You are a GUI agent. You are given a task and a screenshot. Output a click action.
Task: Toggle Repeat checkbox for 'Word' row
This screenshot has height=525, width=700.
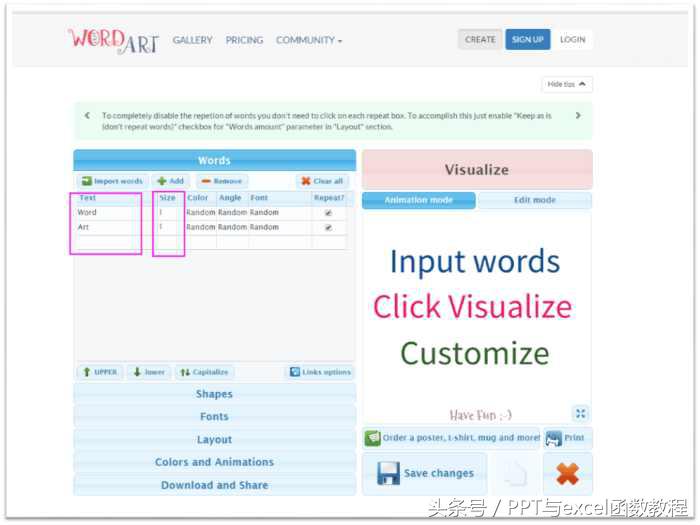(x=329, y=213)
